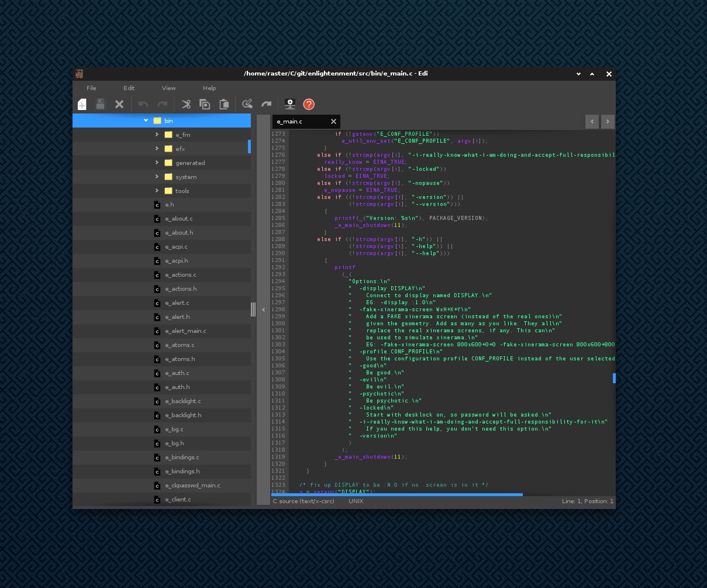This screenshot has width=707, height=588.
Task: Click the goto line arrow icon
Action: coord(267,104)
